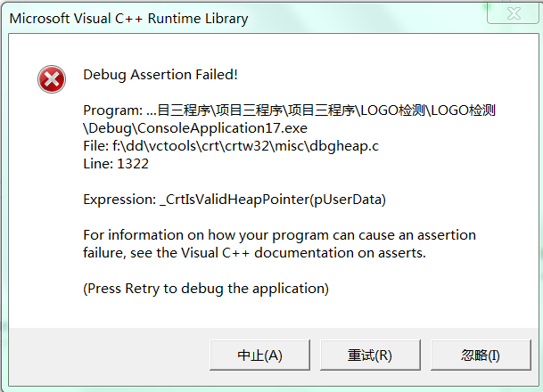Click the ConsoleApplication17.exe text
The width and height of the screenshot is (543, 392).
[222, 128]
